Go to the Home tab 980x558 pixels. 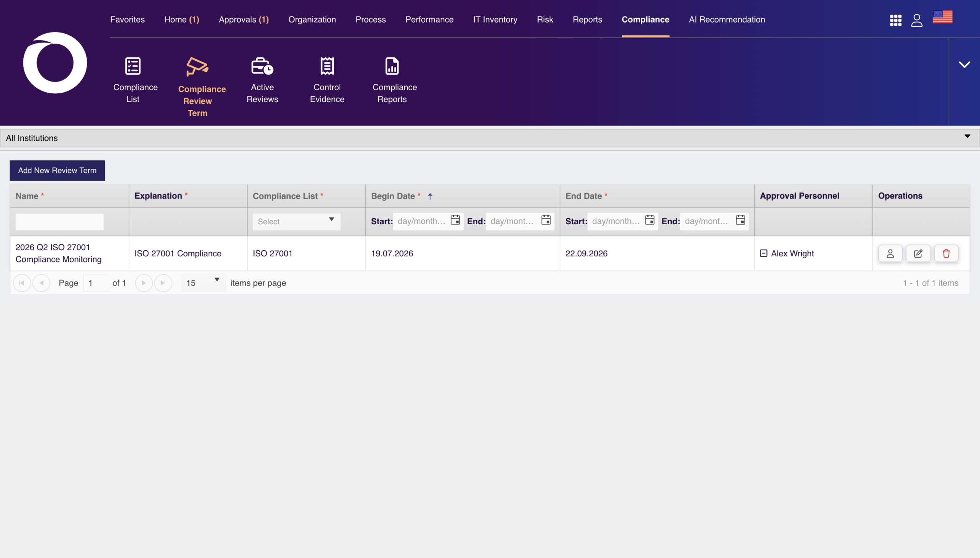pyautogui.click(x=182, y=20)
